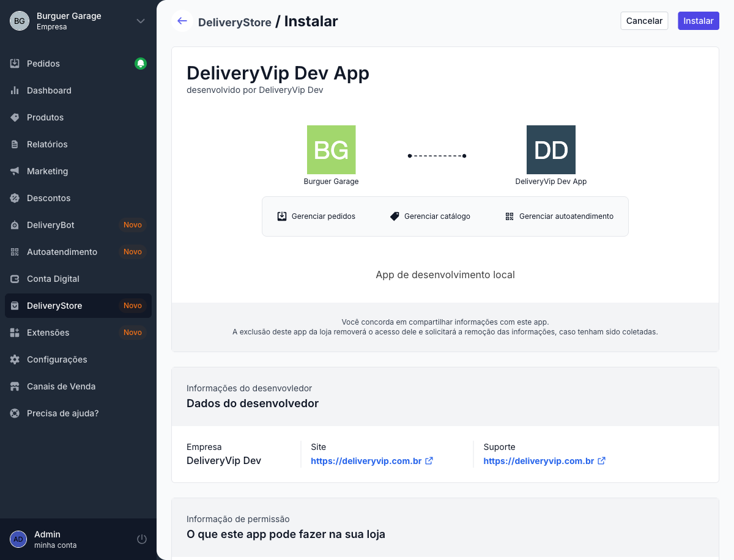Click the 'DeliveryVip Dev App' heading
The image size is (734, 560).
tap(278, 73)
